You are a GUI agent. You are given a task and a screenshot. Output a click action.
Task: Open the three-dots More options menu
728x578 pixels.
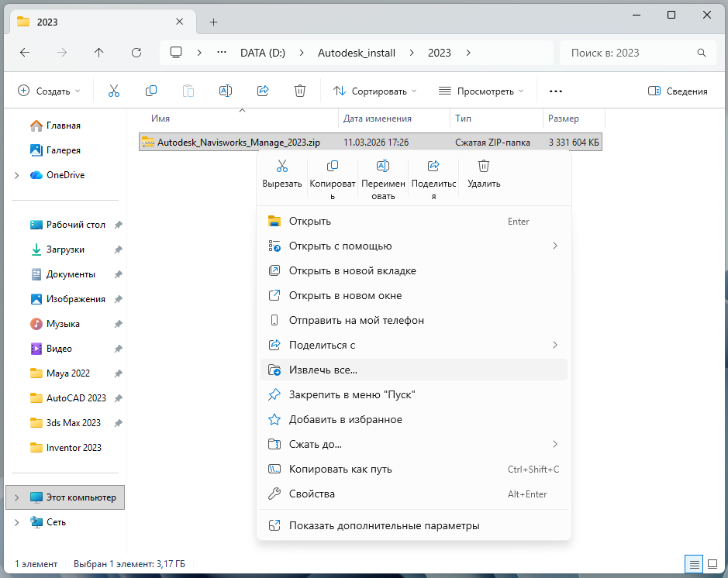[x=556, y=91]
